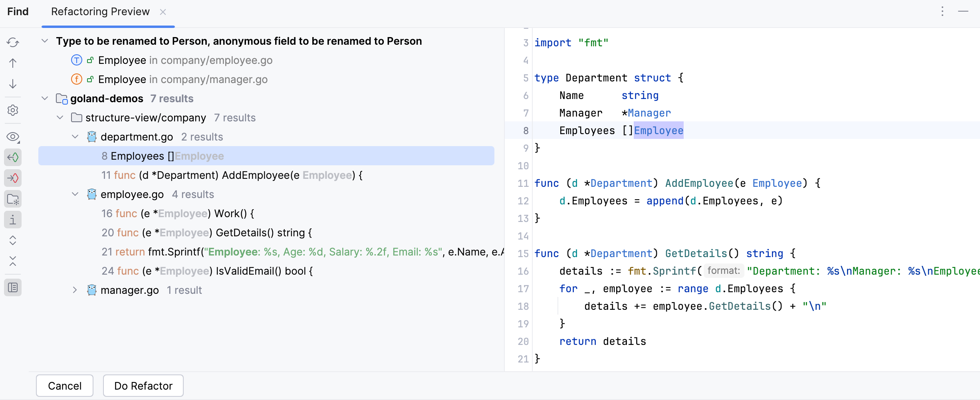Show read/write access information

point(13,220)
